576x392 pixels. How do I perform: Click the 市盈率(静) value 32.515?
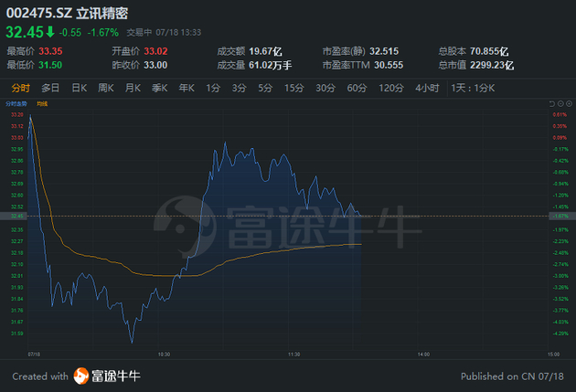(x=384, y=51)
